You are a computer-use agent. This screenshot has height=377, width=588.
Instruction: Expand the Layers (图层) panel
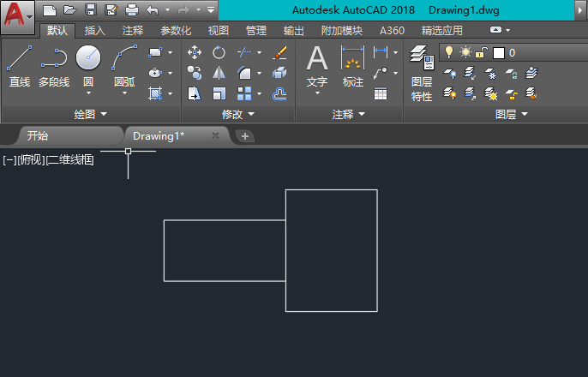point(512,114)
